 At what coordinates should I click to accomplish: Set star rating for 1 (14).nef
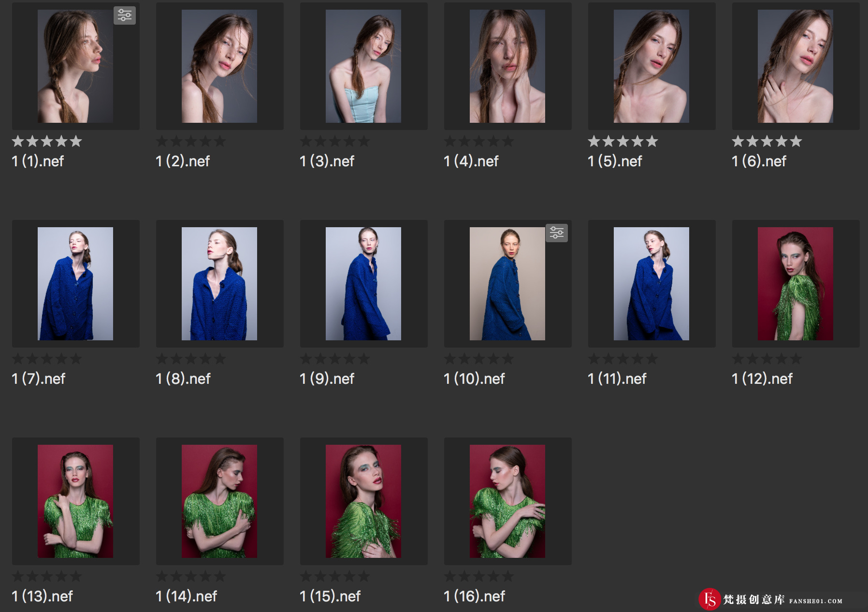coord(191,576)
